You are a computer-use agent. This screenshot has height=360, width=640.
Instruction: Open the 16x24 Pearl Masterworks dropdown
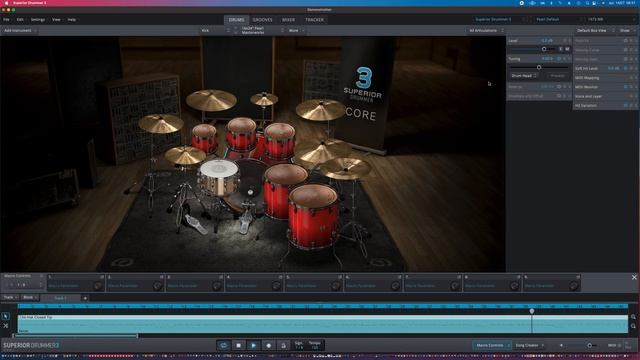point(262,31)
